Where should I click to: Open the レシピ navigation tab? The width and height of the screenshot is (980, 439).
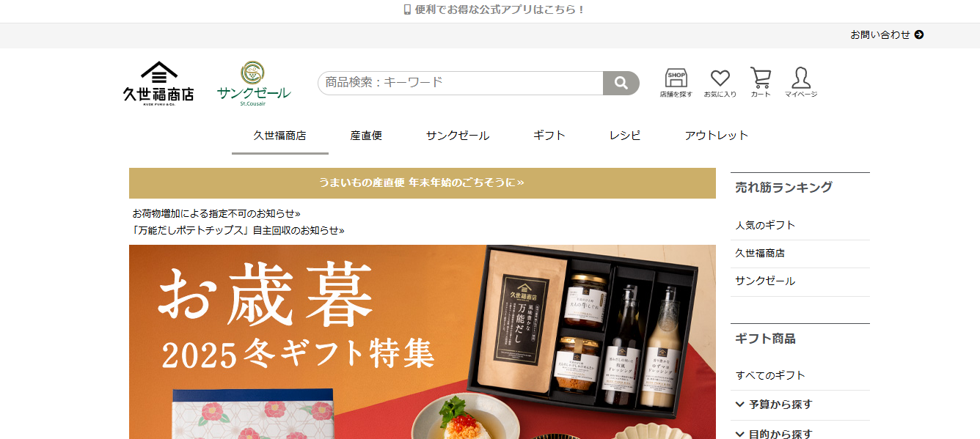[625, 136]
